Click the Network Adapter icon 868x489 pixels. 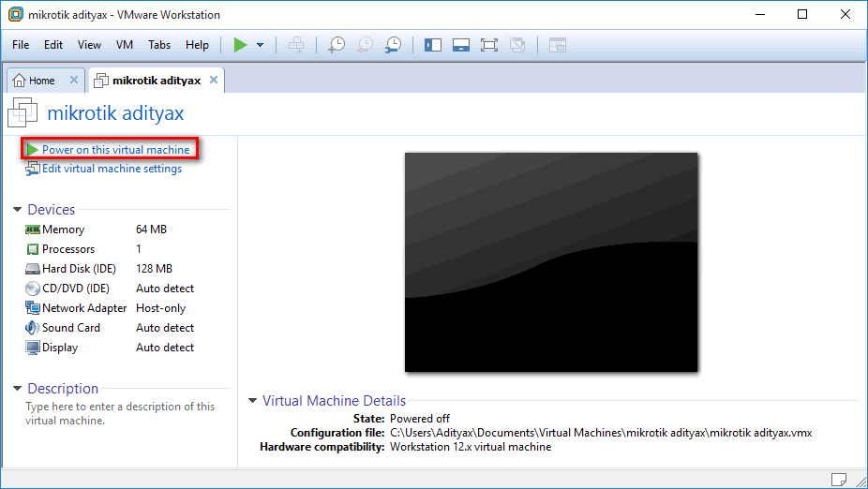coord(33,308)
